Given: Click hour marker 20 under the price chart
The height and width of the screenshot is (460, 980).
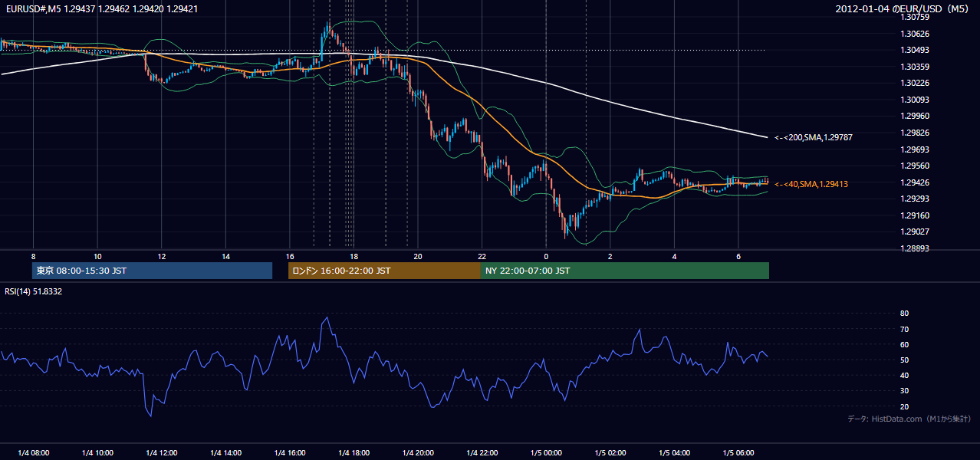Looking at the screenshot, I should (417, 256).
